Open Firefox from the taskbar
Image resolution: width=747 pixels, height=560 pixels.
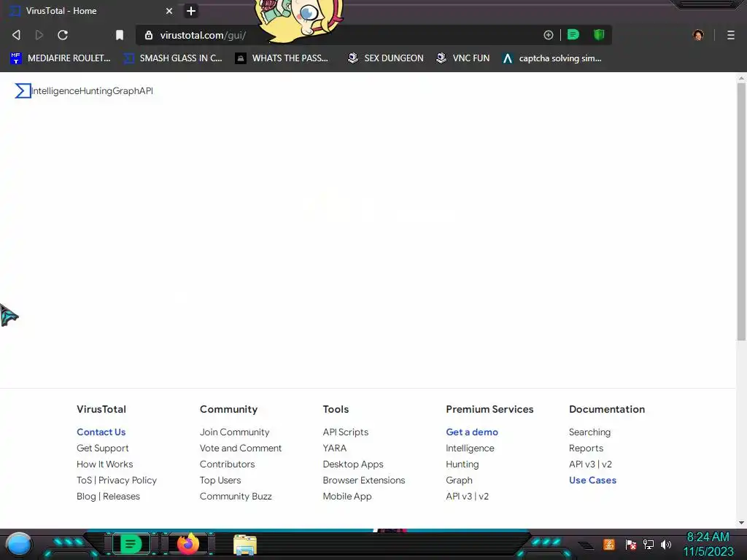pos(188,544)
